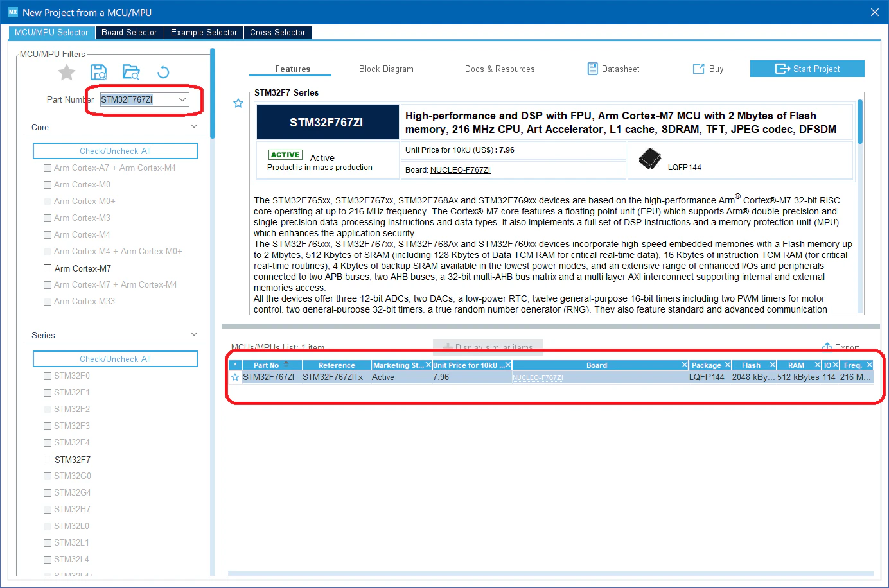Toggle the STM32G0 series checkbox
The width and height of the screenshot is (889, 588).
pos(48,476)
